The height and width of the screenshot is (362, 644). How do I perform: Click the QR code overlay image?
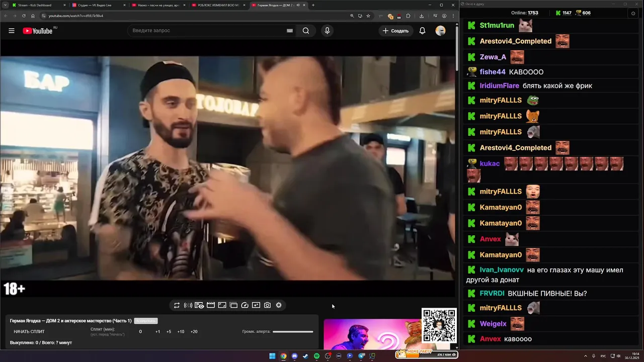[439, 325]
